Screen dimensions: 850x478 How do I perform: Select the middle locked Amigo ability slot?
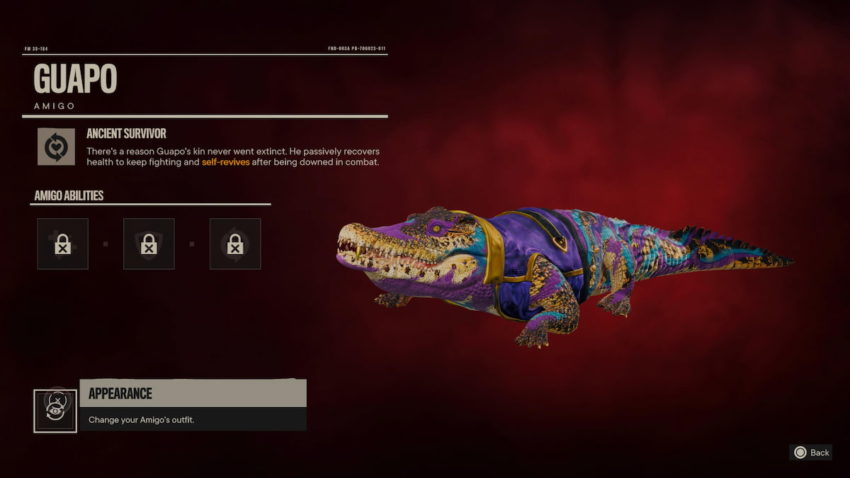coord(149,244)
